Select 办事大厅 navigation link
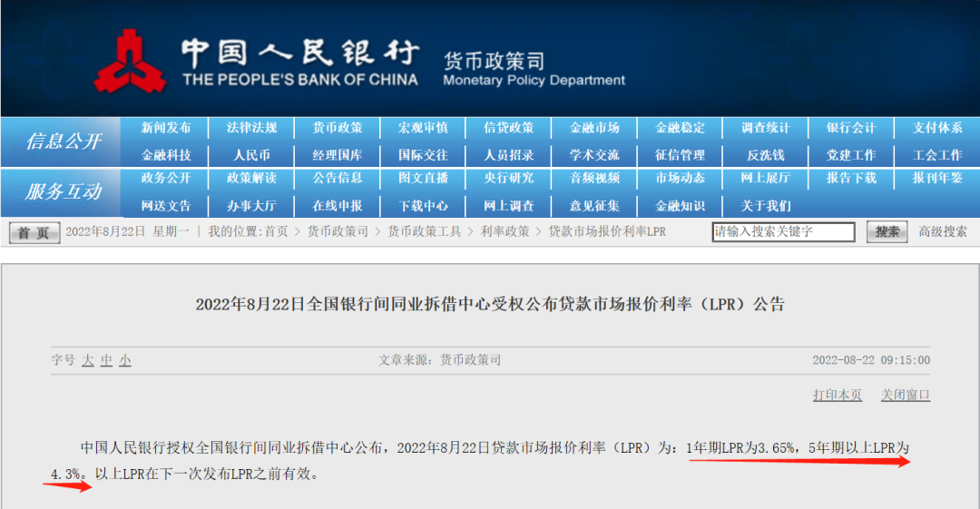 251,206
